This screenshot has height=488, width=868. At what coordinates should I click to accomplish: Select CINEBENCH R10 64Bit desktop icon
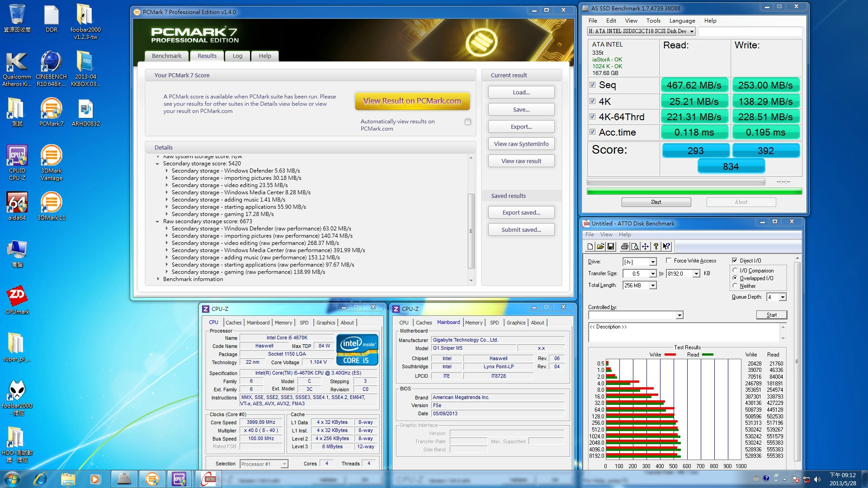coord(52,69)
